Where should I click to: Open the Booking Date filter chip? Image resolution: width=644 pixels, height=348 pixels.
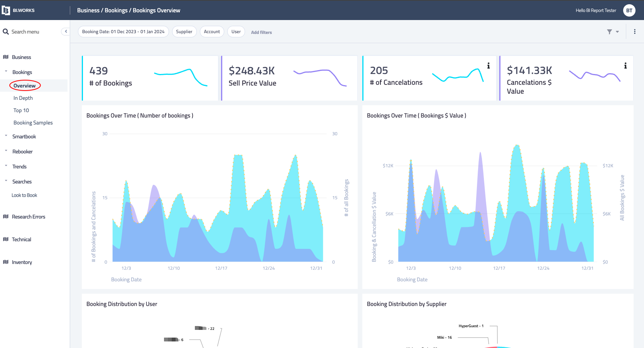coord(123,32)
